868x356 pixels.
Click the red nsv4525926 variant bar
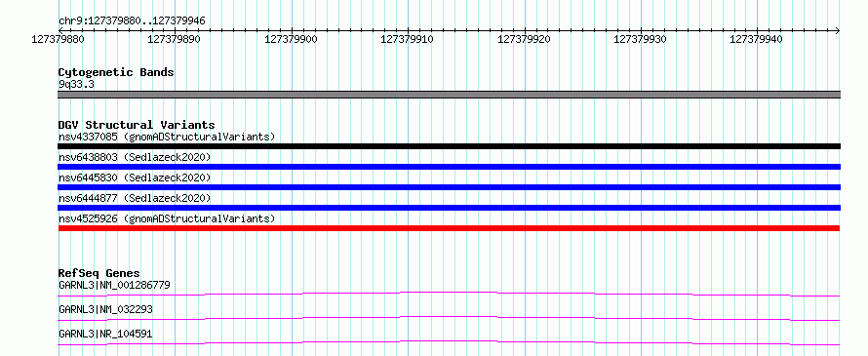tap(449, 228)
